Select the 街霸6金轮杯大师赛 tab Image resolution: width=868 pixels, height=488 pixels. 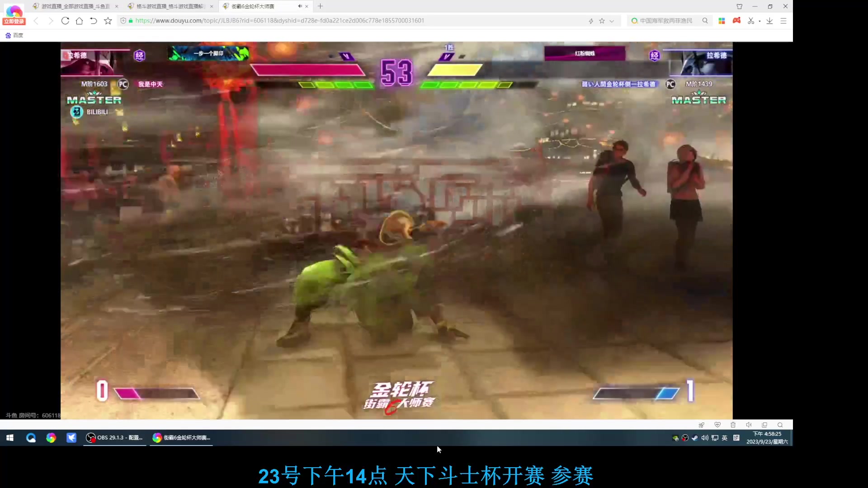pos(253,6)
